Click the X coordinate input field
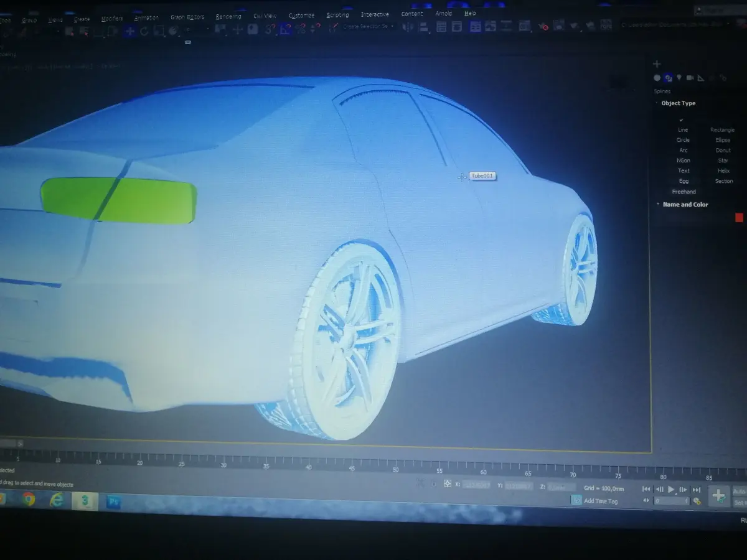Image resolution: width=747 pixels, height=560 pixels. tap(477, 484)
